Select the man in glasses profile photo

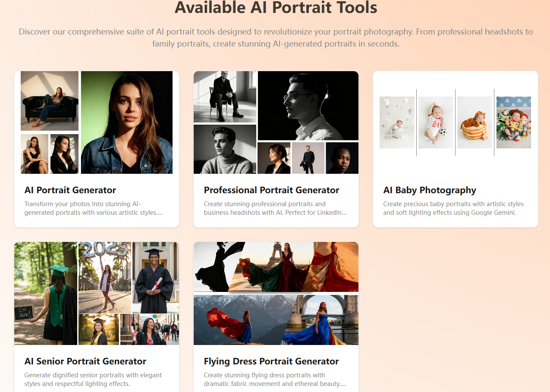[x=308, y=106]
